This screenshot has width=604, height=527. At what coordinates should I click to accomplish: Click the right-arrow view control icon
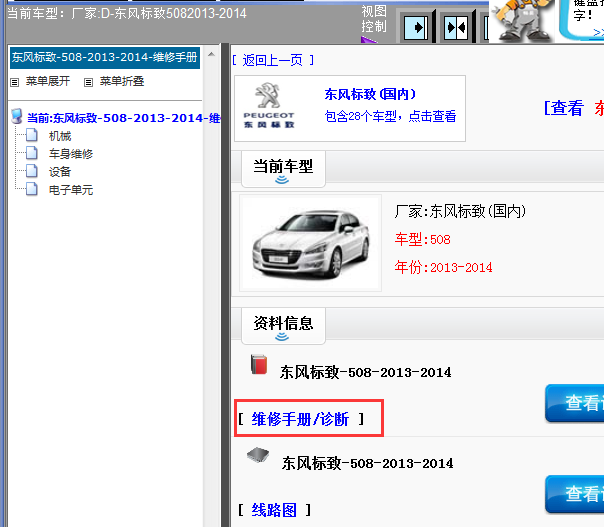click(416, 27)
